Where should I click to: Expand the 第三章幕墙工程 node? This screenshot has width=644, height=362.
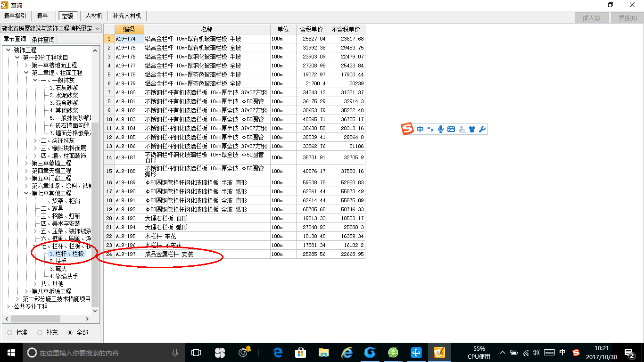(x=26, y=163)
